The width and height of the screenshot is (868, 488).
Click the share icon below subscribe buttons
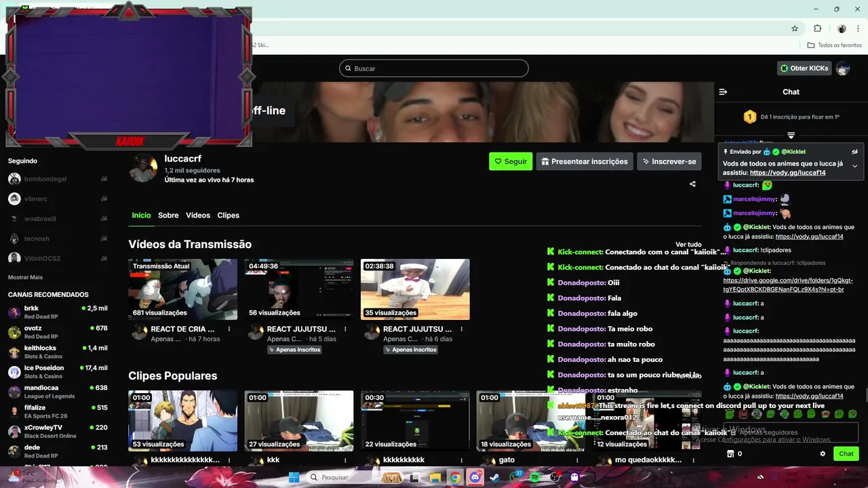(x=692, y=184)
